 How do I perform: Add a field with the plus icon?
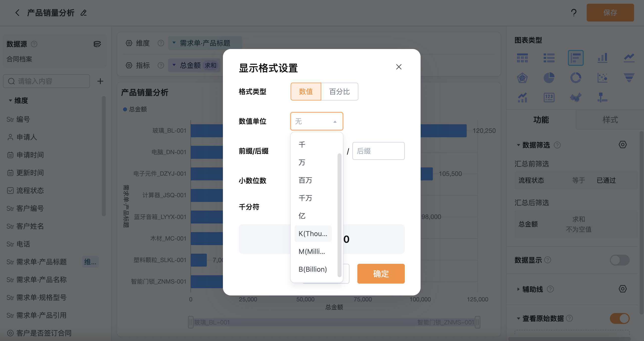pyautogui.click(x=100, y=81)
